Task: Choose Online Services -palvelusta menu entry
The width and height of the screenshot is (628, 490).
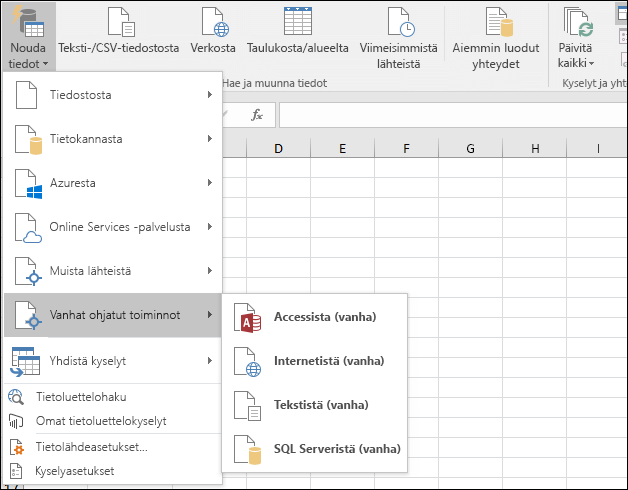Action: 113,227
